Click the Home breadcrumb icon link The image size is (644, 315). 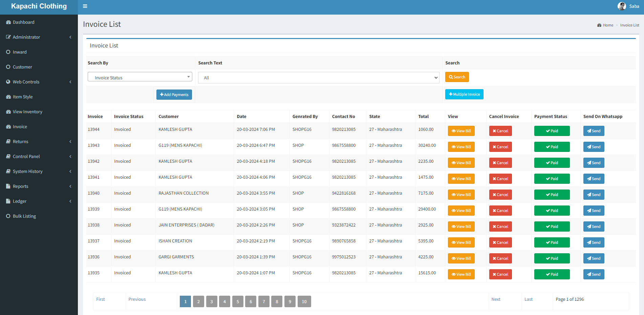(605, 25)
